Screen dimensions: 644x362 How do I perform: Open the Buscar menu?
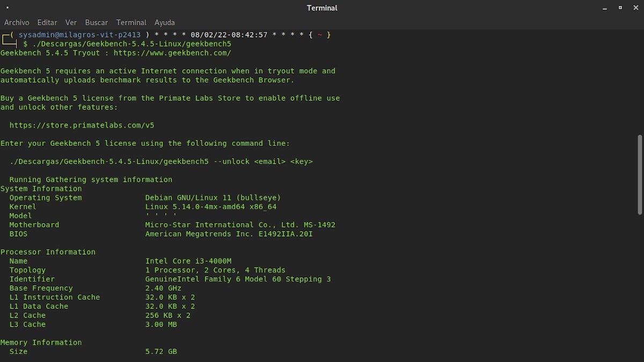(97, 23)
